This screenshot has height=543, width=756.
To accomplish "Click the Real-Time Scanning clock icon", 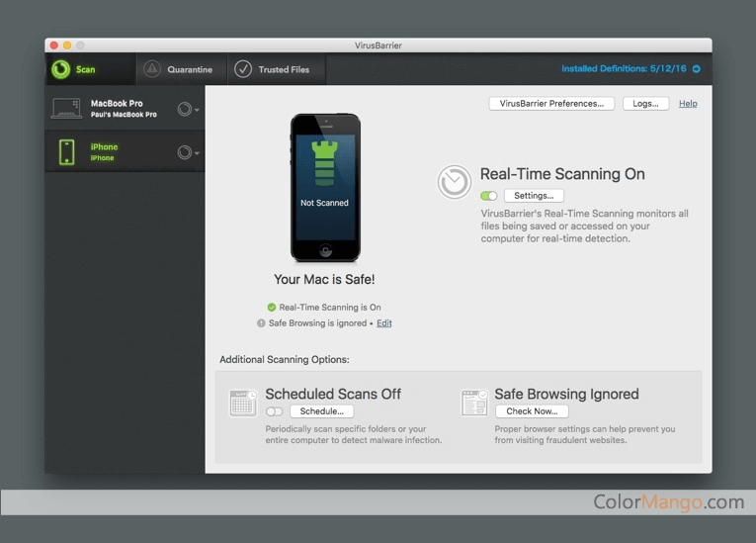I will (x=455, y=182).
